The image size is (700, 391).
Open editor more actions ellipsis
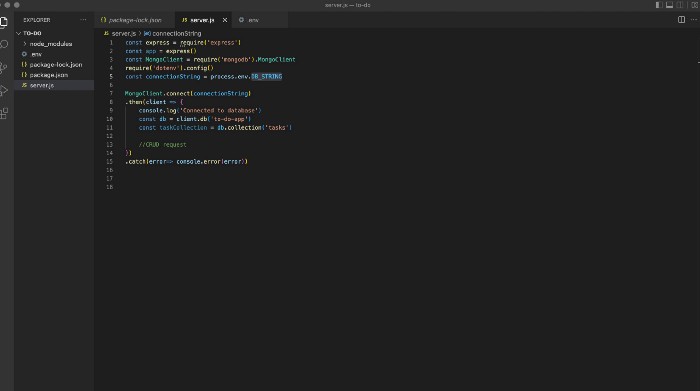pos(694,20)
